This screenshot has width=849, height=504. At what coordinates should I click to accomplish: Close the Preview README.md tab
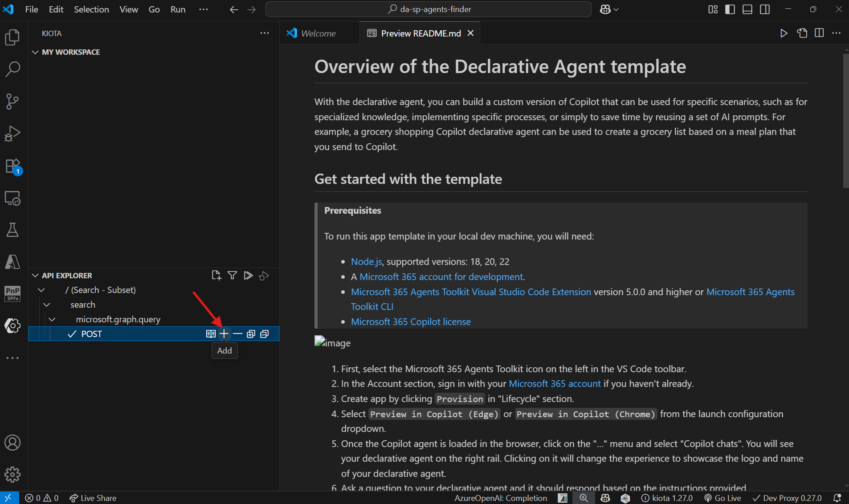coord(470,33)
